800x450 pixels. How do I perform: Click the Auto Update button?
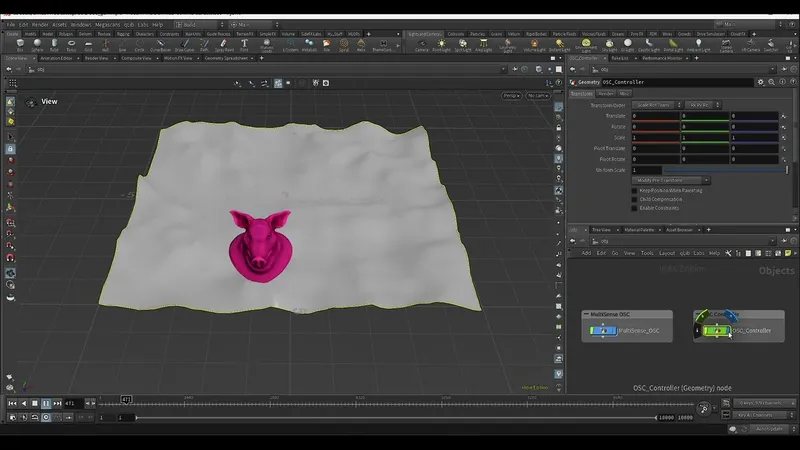point(770,429)
